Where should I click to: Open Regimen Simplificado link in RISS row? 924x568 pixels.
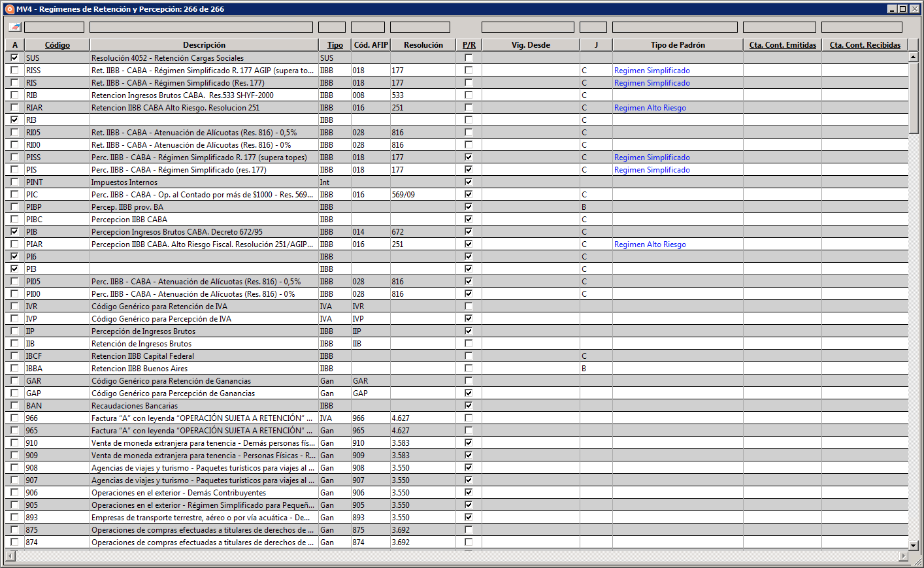click(652, 71)
